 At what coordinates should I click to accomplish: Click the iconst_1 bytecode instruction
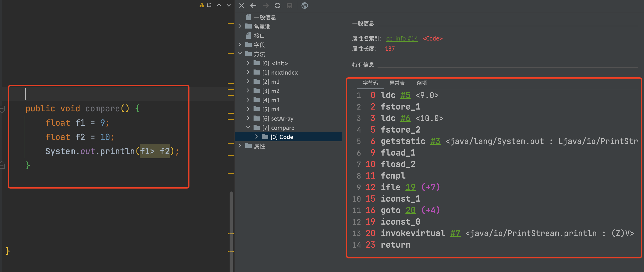[401, 199]
